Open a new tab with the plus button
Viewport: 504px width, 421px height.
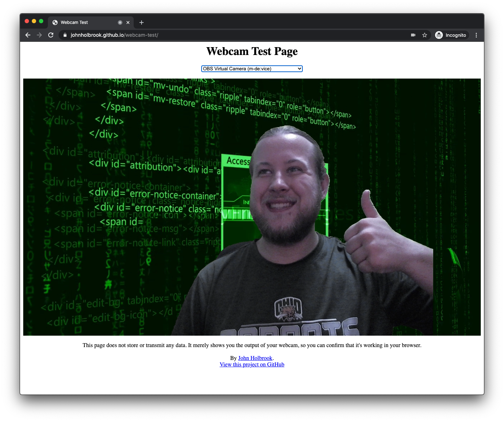tap(141, 22)
